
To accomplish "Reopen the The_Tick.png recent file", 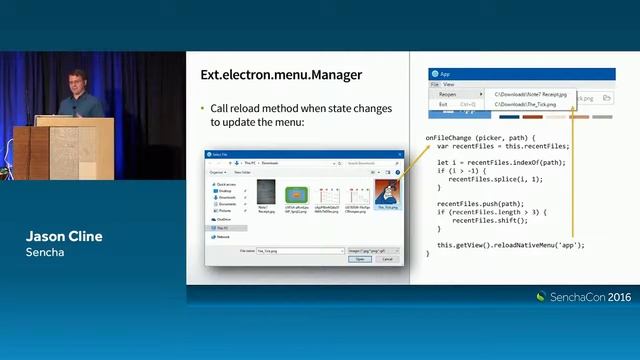I will click(525, 104).
